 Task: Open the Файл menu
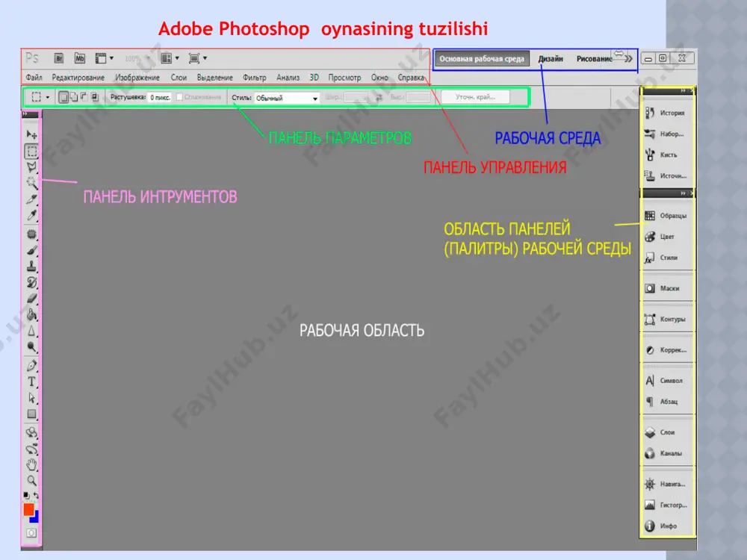pyautogui.click(x=34, y=78)
